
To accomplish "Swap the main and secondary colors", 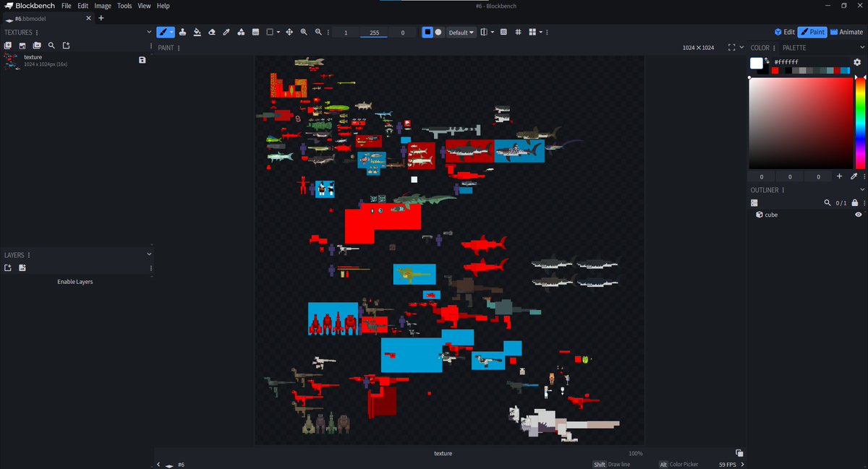I will pyautogui.click(x=767, y=61).
